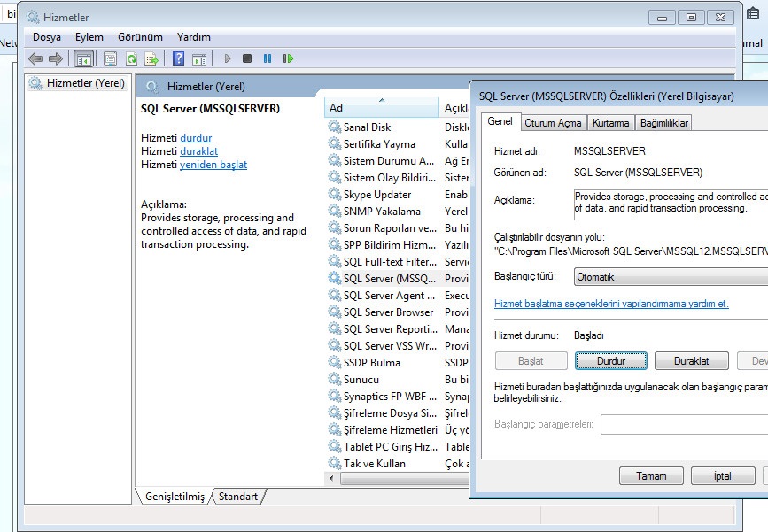Stop the service with the square icon
The height and width of the screenshot is (532, 768).
pyautogui.click(x=247, y=58)
